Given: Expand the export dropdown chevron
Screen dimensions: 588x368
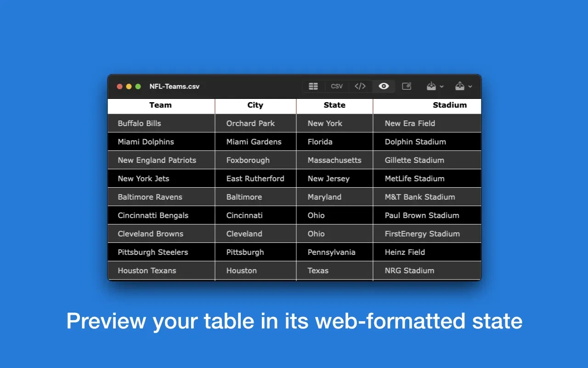Looking at the screenshot, I should pyautogui.click(x=470, y=87).
